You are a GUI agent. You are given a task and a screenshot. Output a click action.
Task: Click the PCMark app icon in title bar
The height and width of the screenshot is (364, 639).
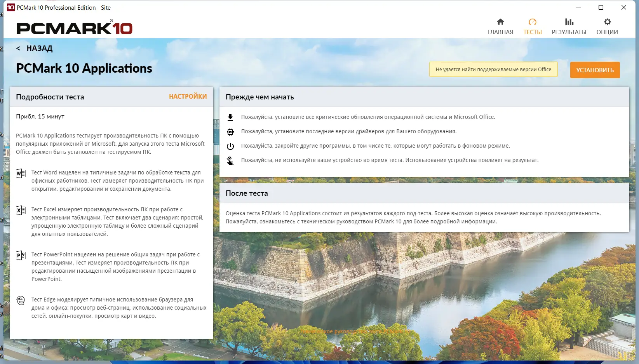click(10, 7)
